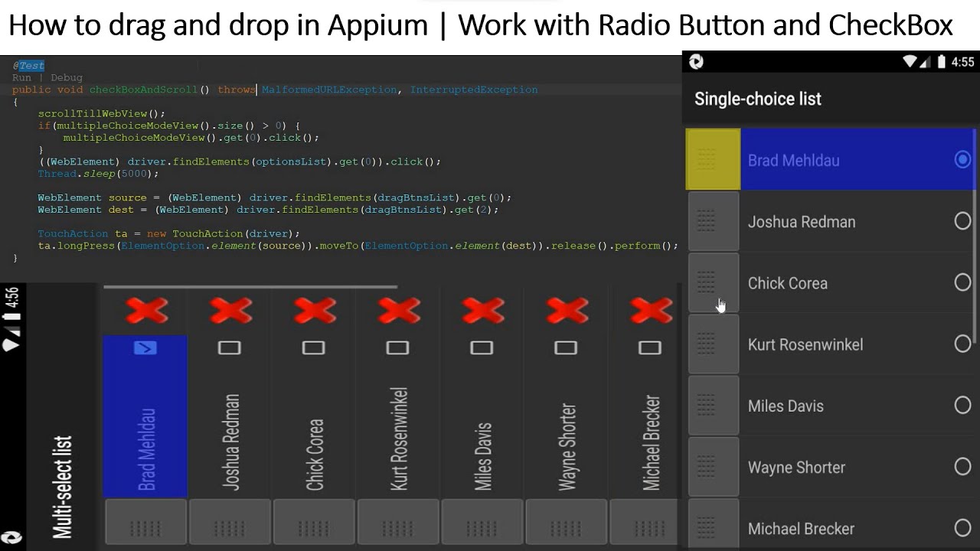This screenshot has width=980, height=551.
Task: Click Kurt Rosenwinkel name in single-choice list
Action: point(805,344)
